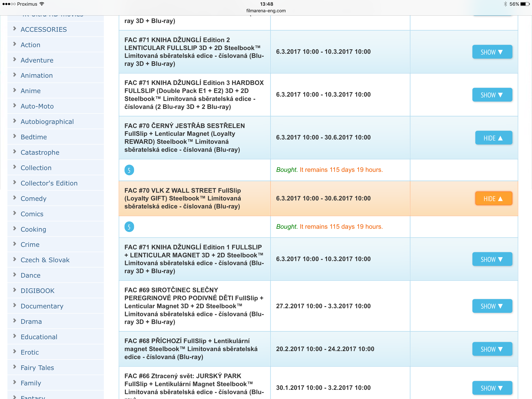The height and width of the screenshot is (399, 532).
Task: Show details for KNIHA DŽUNGLÍ Edition 2
Action: (492, 52)
